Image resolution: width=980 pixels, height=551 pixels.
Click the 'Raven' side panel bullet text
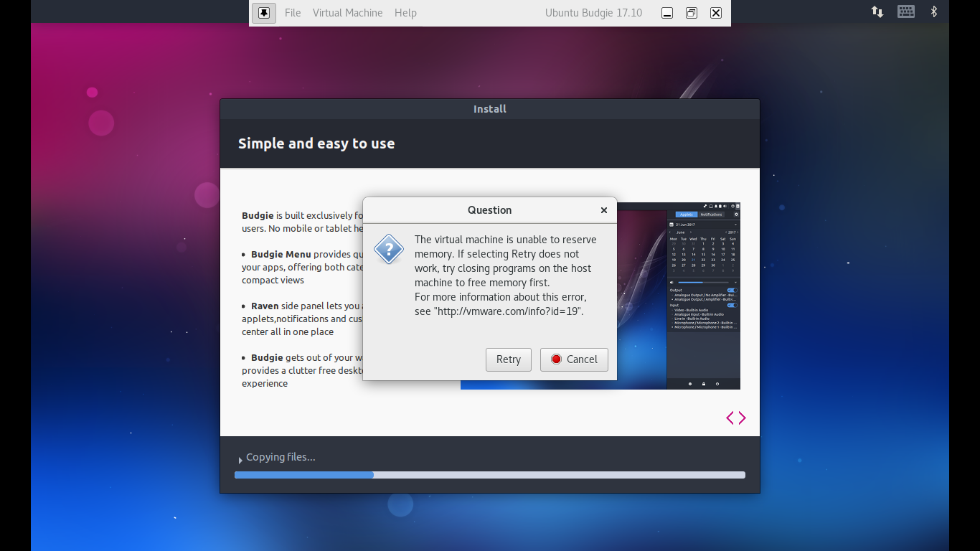302,319
